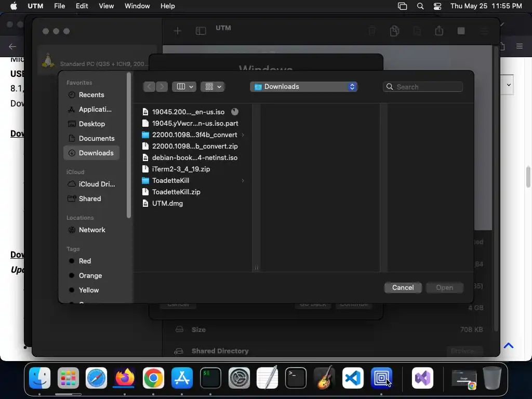Select the Downloads sidebar item
532x399 pixels.
pyautogui.click(x=91, y=153)
